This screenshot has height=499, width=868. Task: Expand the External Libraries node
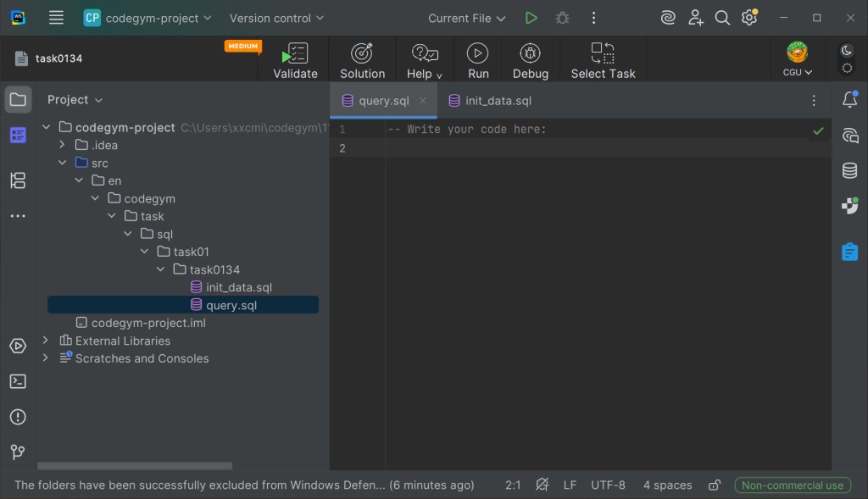(x=47, y=341)
